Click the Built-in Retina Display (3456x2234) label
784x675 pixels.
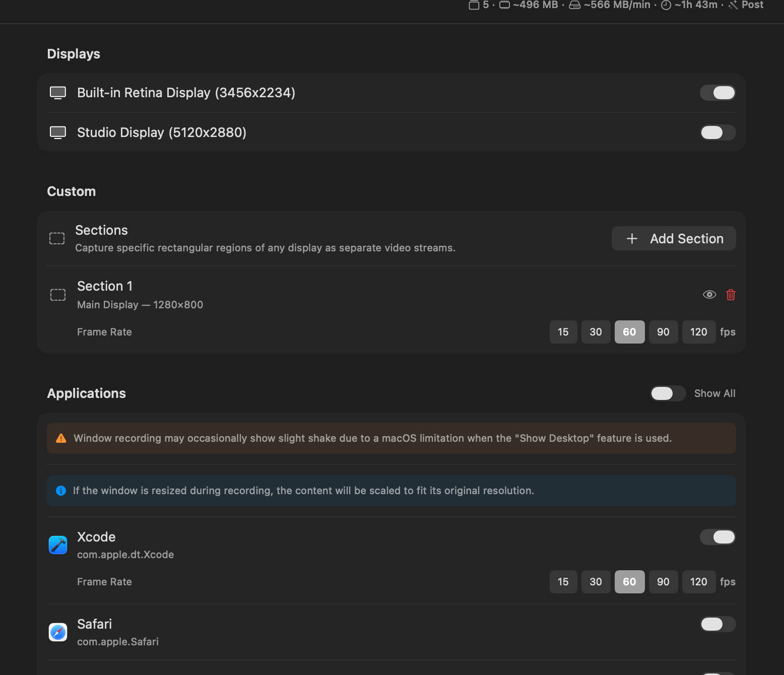click(x=186, y=93)
